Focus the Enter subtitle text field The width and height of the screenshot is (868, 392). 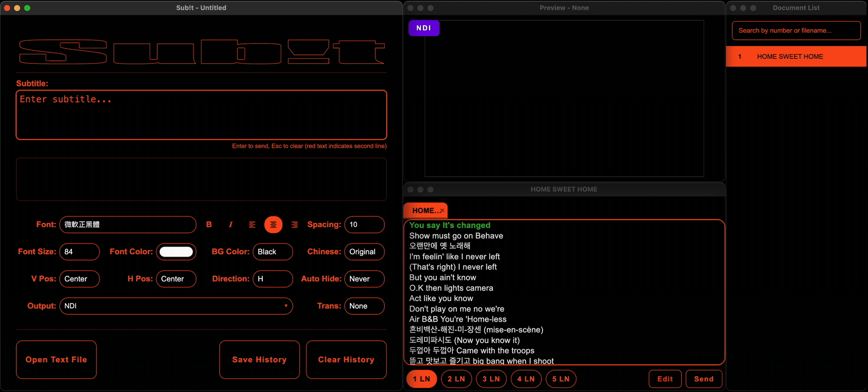coord(201,115)
